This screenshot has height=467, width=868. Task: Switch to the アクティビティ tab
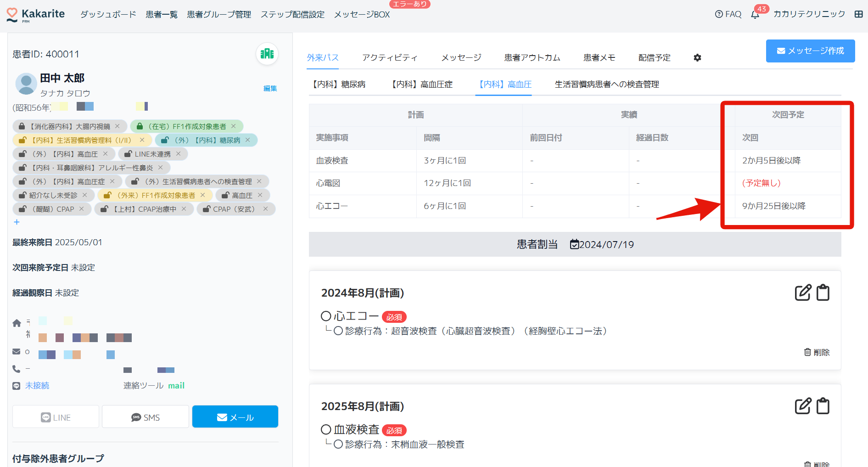[390, 58]
